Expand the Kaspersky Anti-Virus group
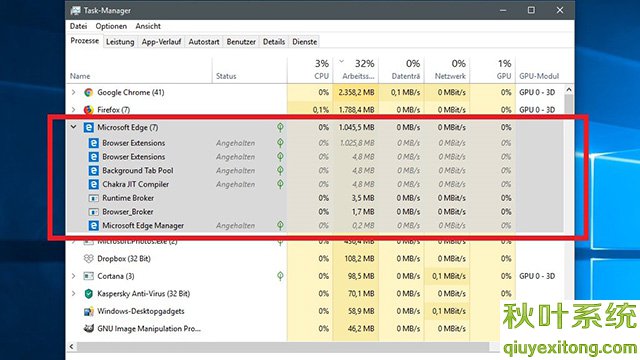Image resolution: width=640 pixels, height=360 pixels. pos(73,294)
